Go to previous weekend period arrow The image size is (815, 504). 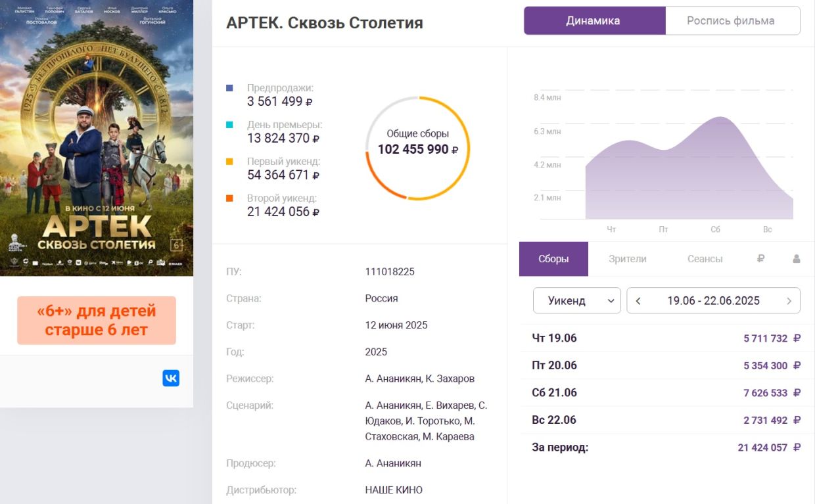click(x=638, y=301)
